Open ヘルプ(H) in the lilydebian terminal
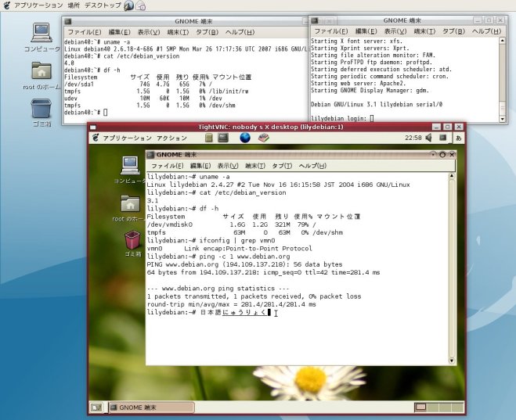Screen dimensions: 516x420 [x=312, y=166]
